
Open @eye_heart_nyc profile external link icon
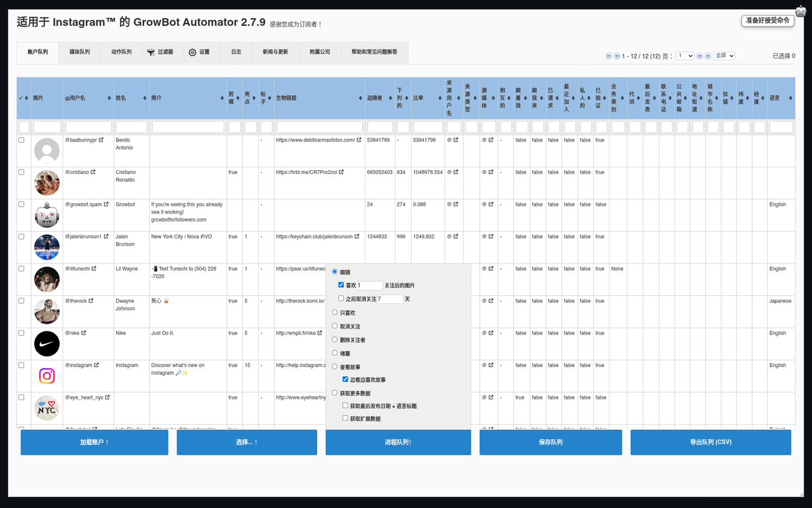pyautogui.click(x=108, y=398)
